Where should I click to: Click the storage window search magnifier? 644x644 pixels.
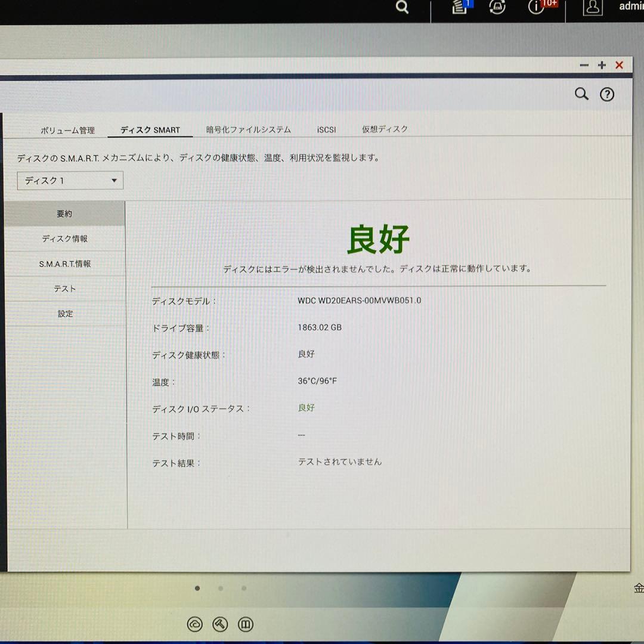581,94
